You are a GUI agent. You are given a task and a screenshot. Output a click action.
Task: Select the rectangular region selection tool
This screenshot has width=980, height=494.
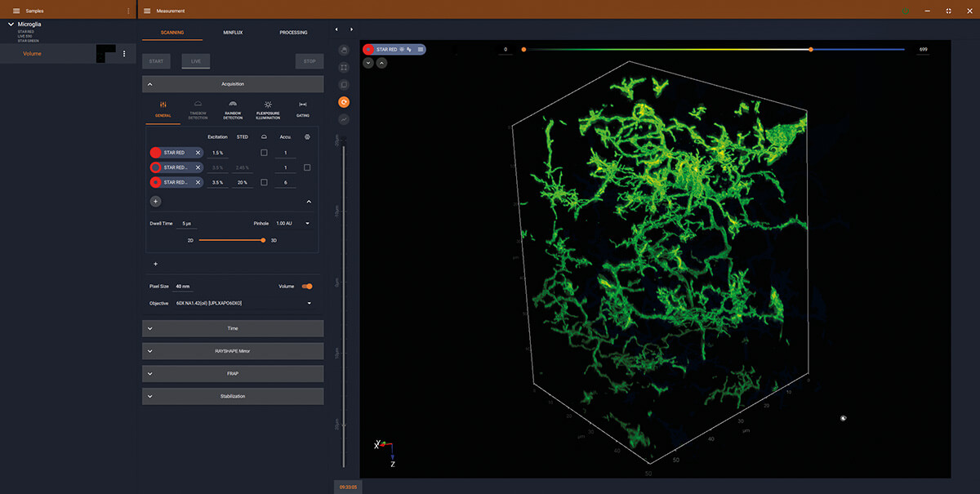(x=345, y=67)
